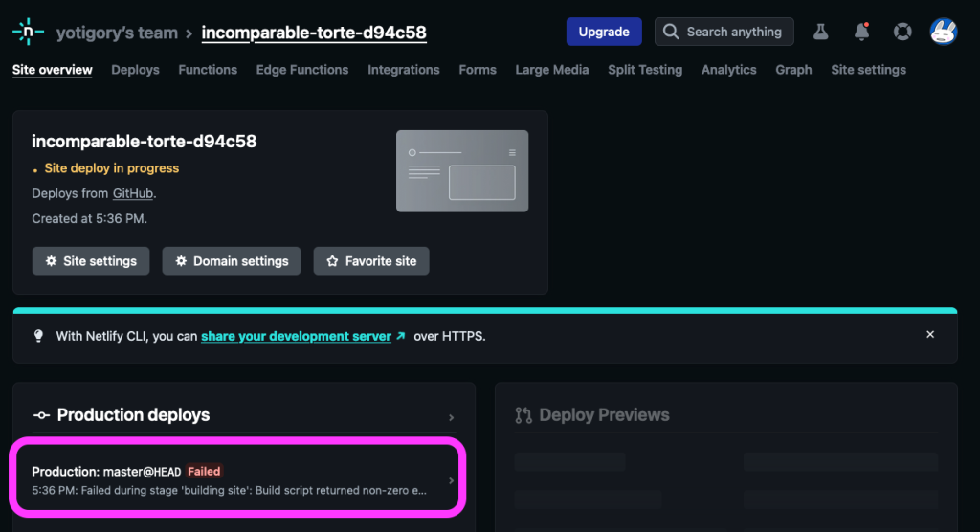
Task: Click the Production deploys commit icon
Action: coord(41,415)
